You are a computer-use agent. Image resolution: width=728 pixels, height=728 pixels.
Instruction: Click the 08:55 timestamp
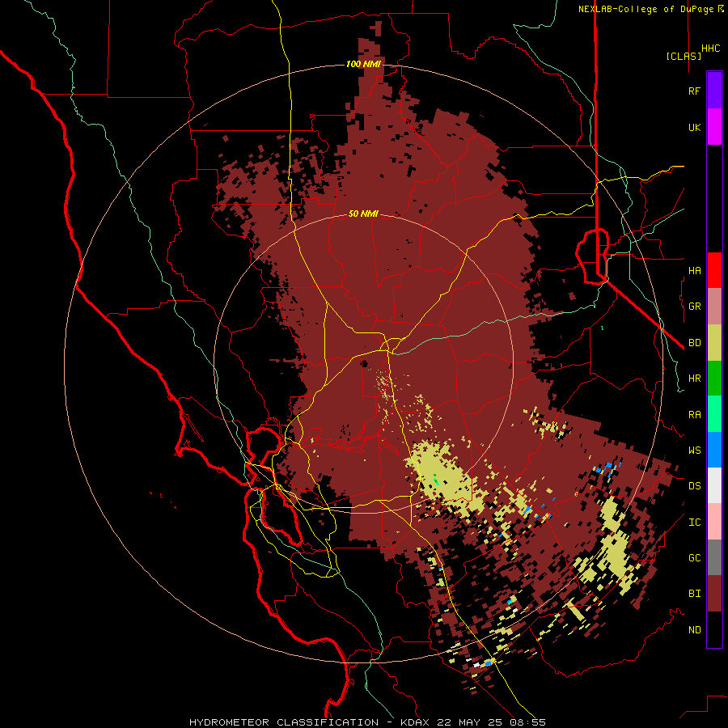[529, 722]
